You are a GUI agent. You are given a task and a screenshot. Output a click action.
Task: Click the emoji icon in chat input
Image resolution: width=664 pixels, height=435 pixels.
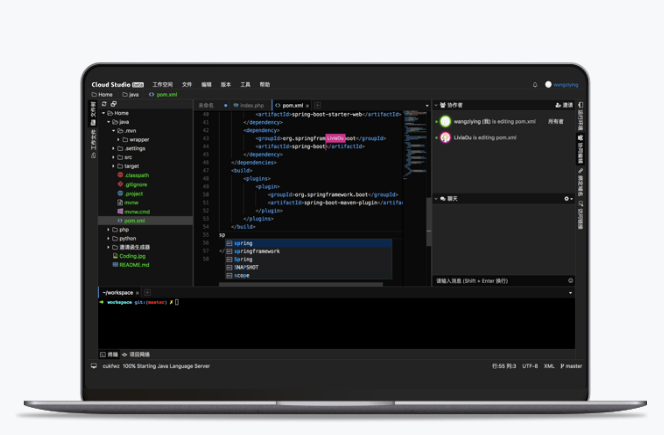[570, 280]
